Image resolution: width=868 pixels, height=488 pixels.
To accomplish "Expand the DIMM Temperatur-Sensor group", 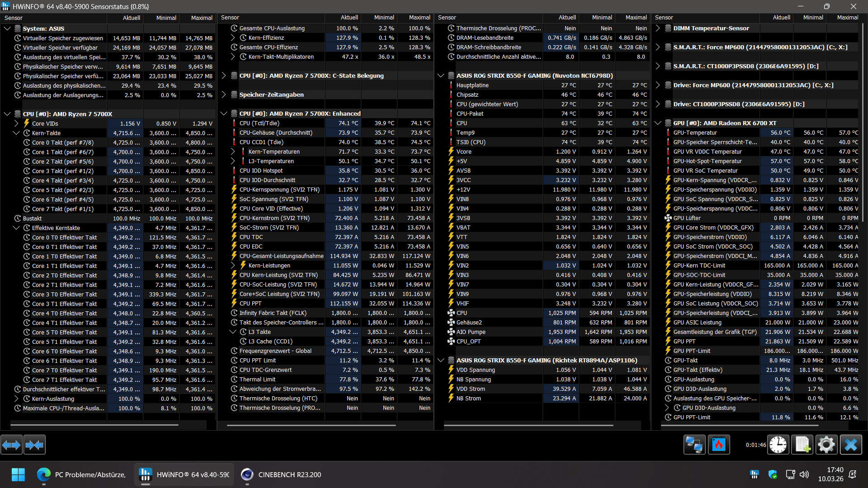I will pos(658,28).
